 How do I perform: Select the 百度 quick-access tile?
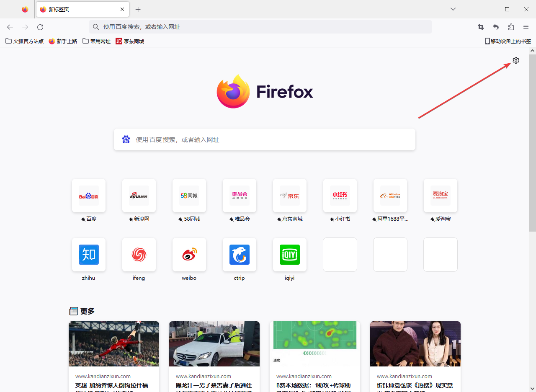coord(88,196)
